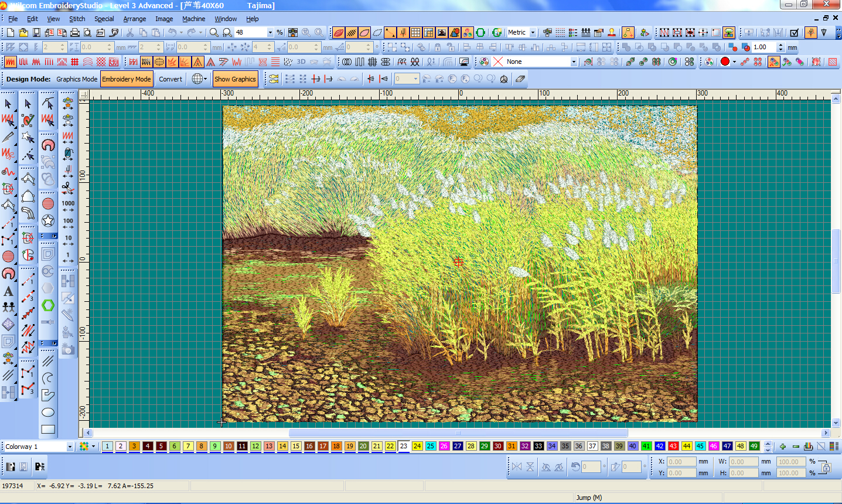Switch to Embroidery Mode
This screenshot has width=842, height=504.
[127, 79]
